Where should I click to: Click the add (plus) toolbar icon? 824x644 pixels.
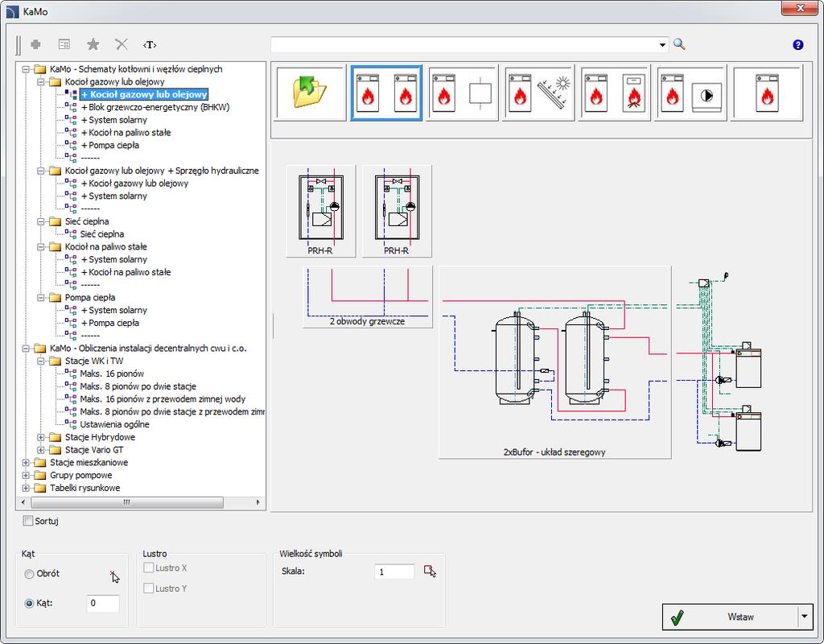(35, 45)
